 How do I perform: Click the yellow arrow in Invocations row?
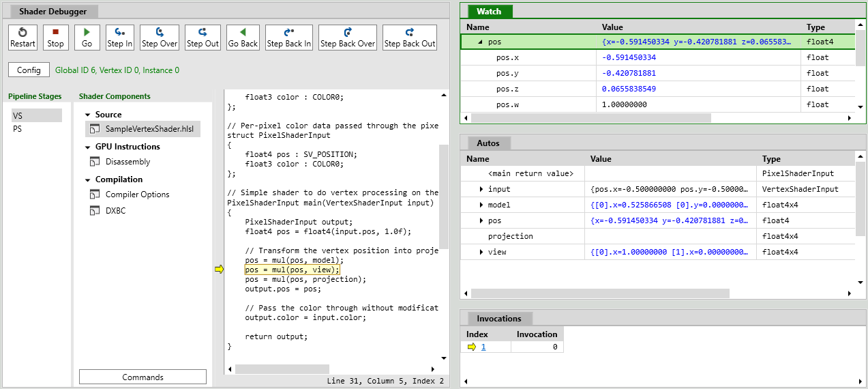click(472, 347)
